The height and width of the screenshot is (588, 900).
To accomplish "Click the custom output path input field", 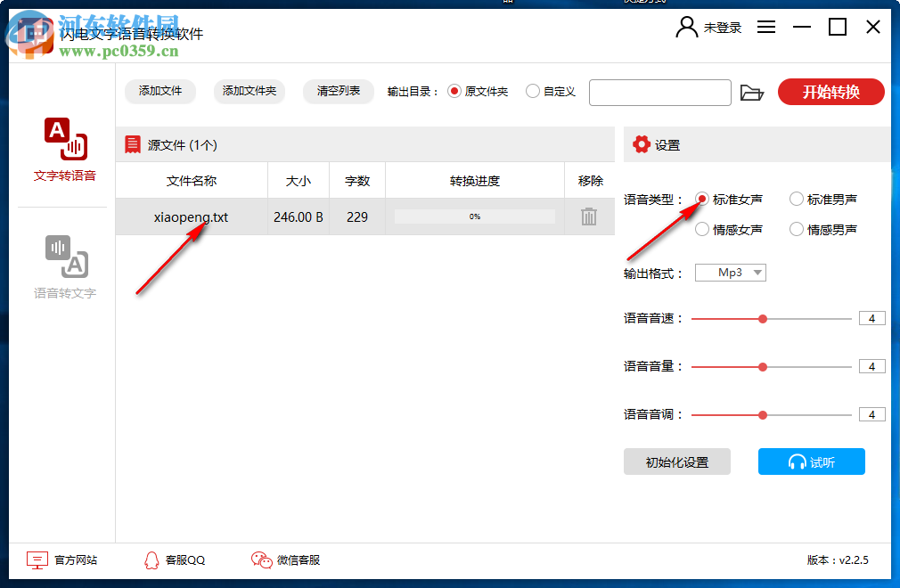I will point(659,92).
